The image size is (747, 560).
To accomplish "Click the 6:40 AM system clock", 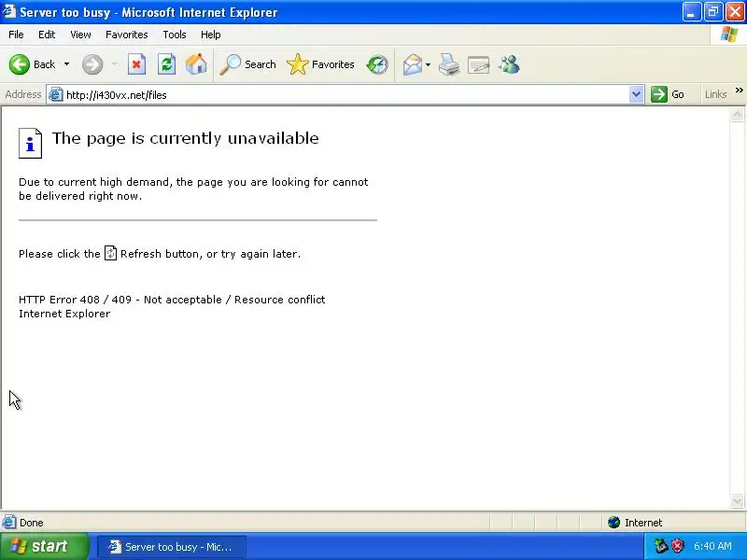I will tap(712, 546).
